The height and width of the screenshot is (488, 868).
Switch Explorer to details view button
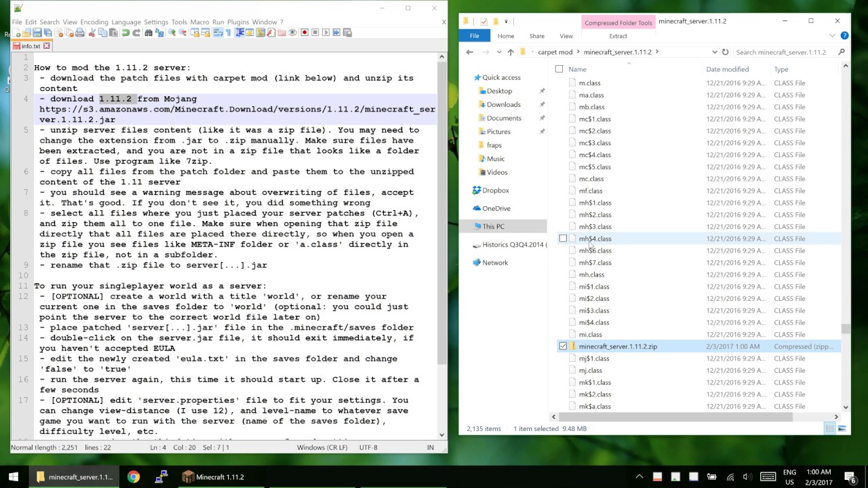830,428
